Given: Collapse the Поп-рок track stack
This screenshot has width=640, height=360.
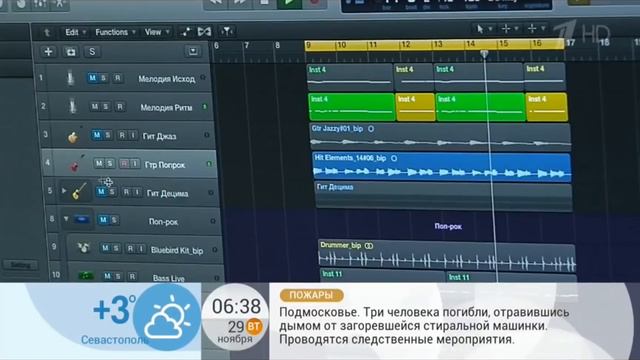Looking at the screenshot, I should click(66, 219).
